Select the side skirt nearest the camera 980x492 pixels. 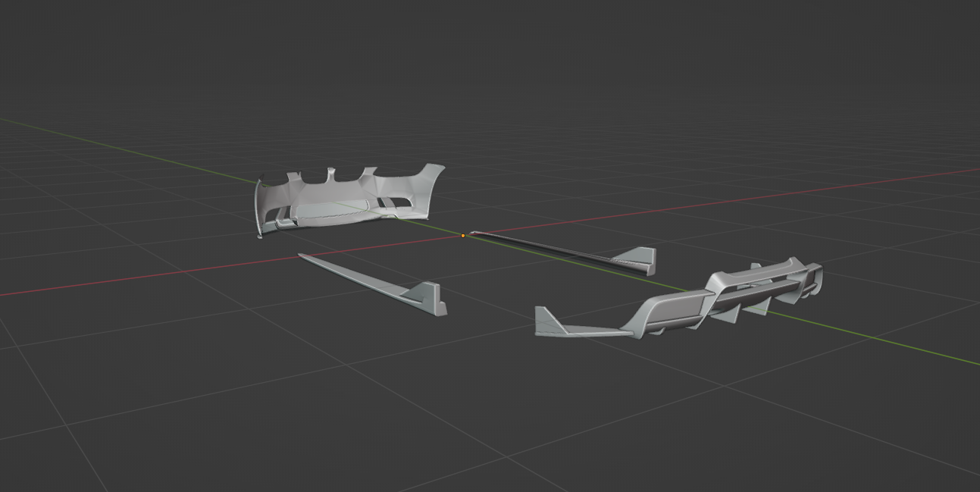coord(371,282)
